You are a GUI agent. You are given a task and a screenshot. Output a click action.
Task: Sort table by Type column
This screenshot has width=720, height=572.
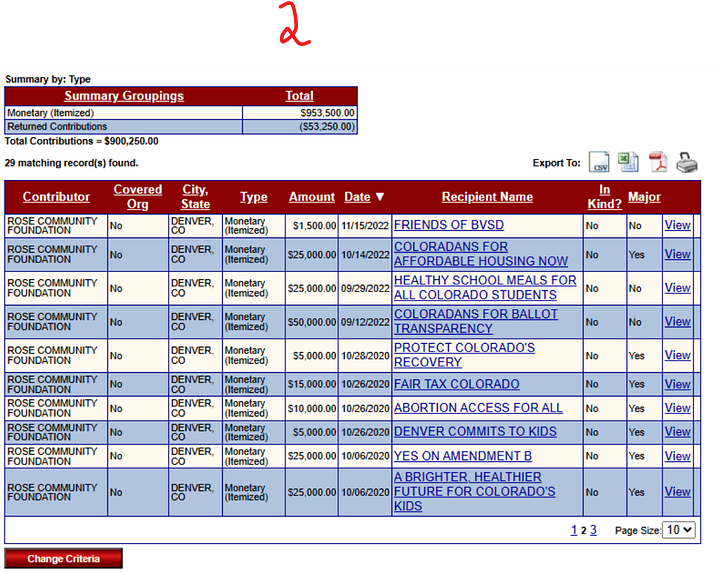click(x=253, y=197)
